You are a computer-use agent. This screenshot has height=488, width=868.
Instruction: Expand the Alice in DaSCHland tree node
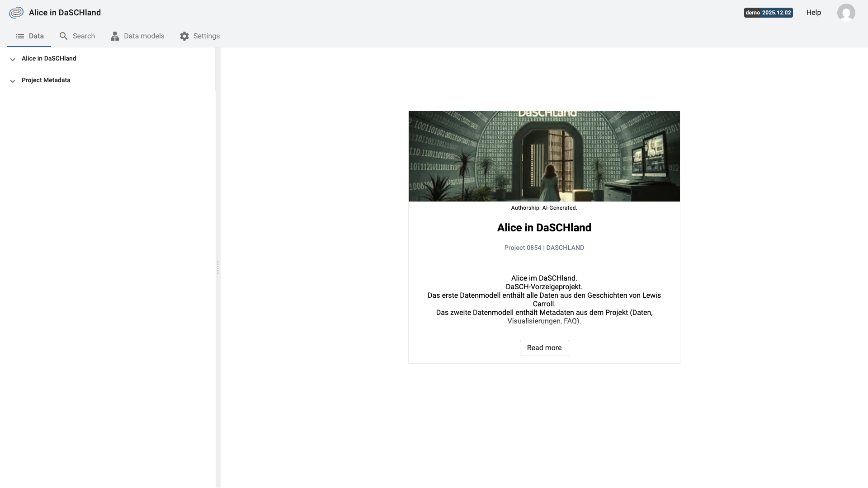pyautogui.click(x=12, y=59)
